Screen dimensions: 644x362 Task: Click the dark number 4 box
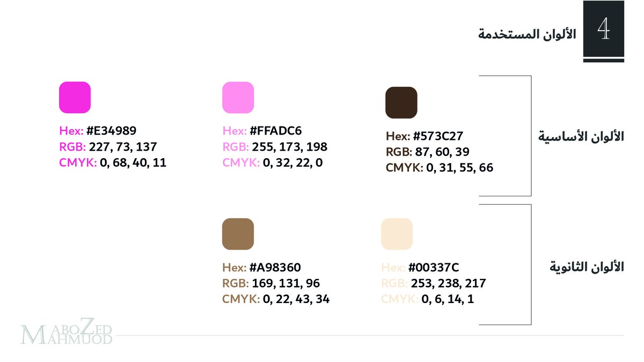click(x=604, y=30)
